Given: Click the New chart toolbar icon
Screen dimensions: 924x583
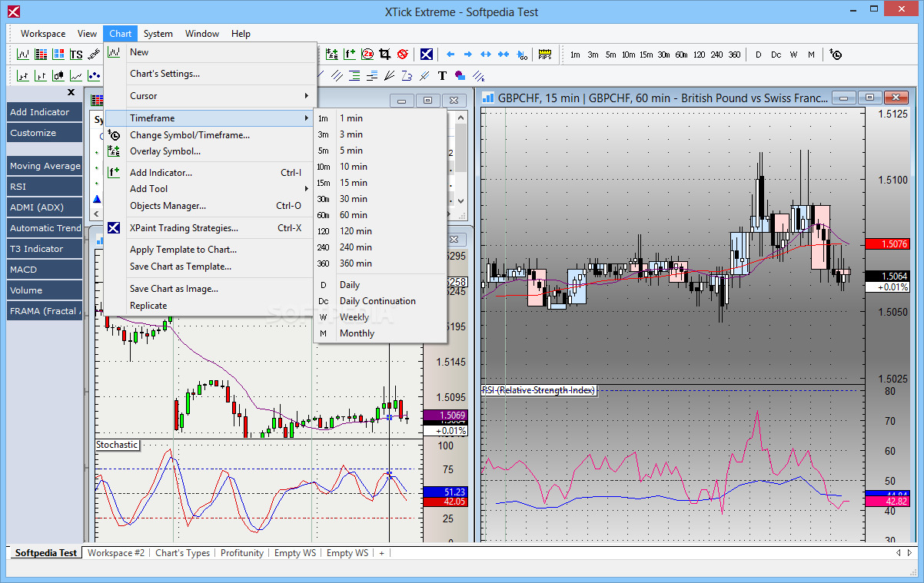Looking at the screenshot, I should [22, 55].
